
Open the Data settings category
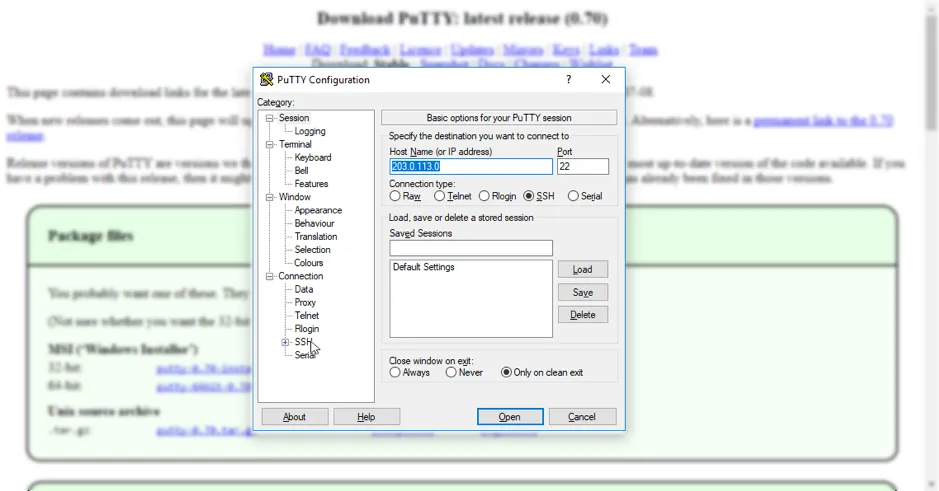click(x=303, y=289)
